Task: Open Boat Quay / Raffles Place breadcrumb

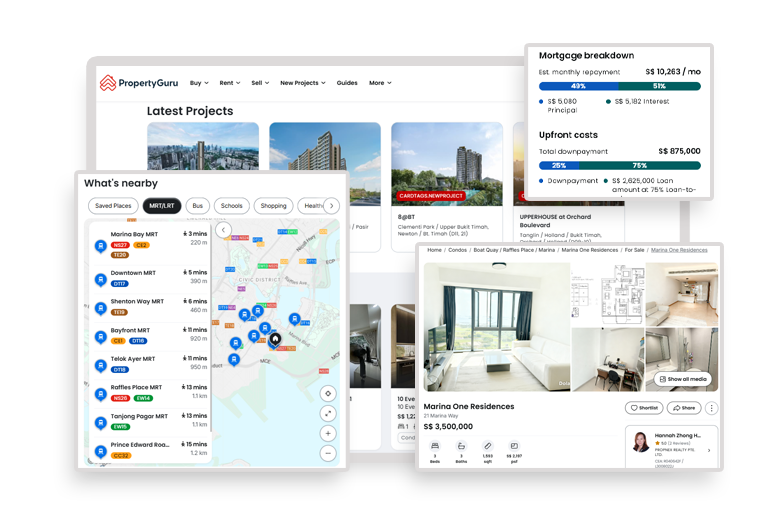Action: tap(514, 250)
